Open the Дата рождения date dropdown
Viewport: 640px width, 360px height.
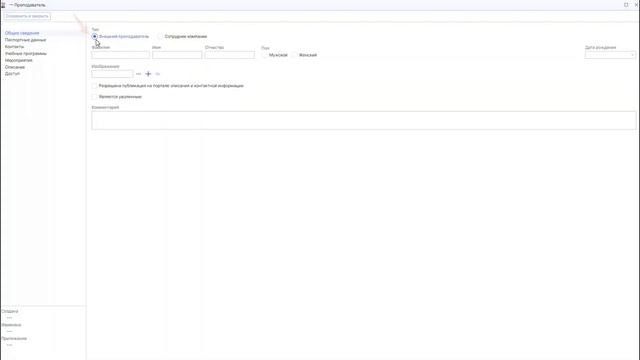[x=632, y=55]
